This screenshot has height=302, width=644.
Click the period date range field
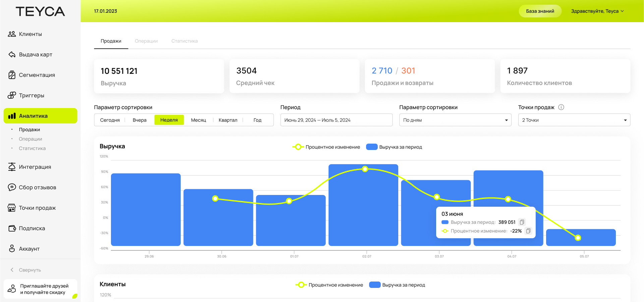point(336,120)
